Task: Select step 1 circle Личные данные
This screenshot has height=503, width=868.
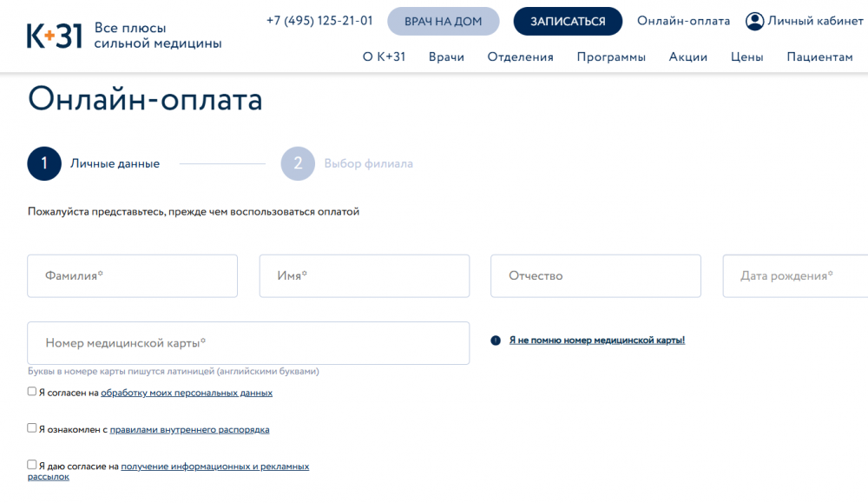Action: click(x=44, y=163)
